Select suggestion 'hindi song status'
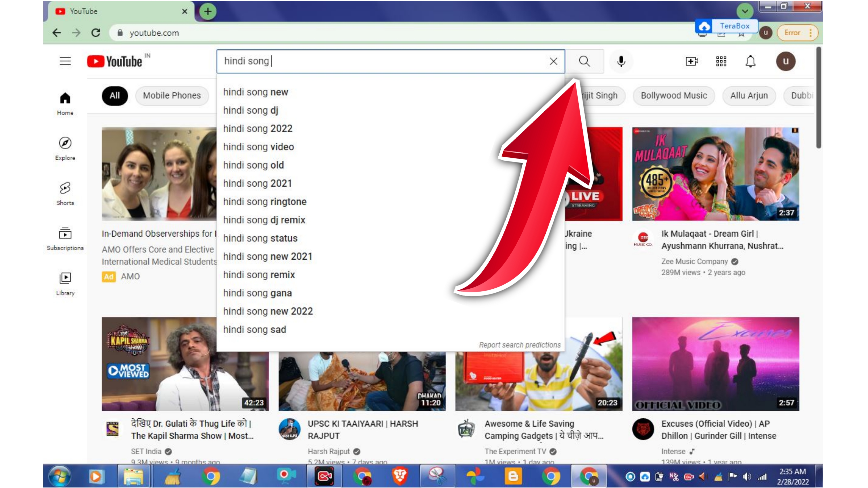 [391, 238]
